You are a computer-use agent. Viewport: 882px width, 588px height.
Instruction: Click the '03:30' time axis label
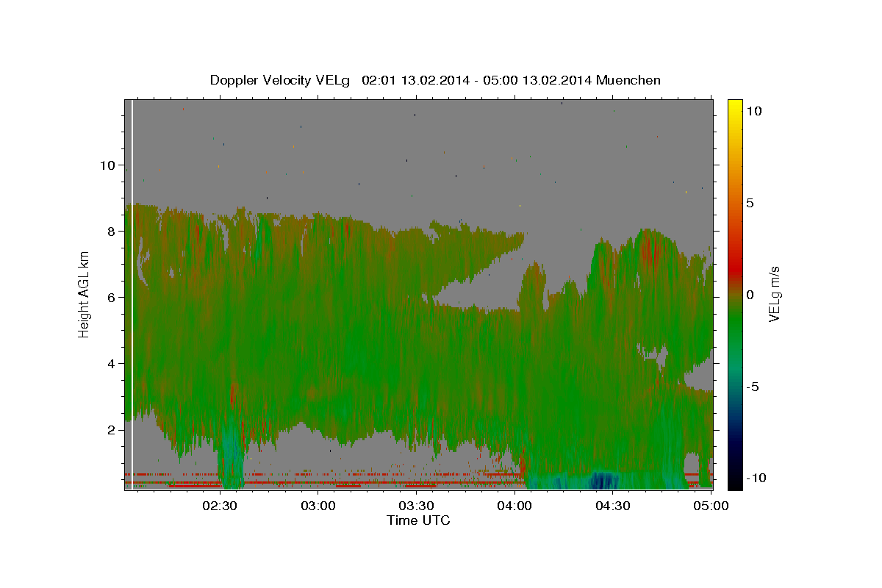(416, 506)
